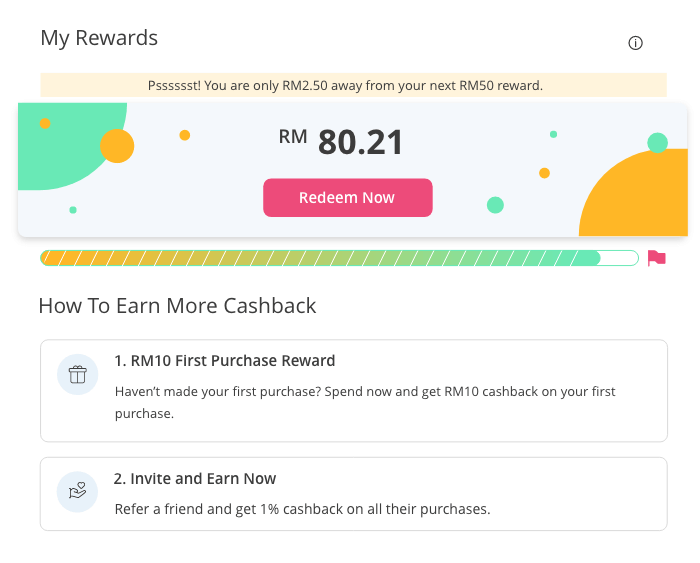This screenshot has height=563, width=700.
Task: Click the orange circle overlapping the green shape
Action: pos(117,146)
